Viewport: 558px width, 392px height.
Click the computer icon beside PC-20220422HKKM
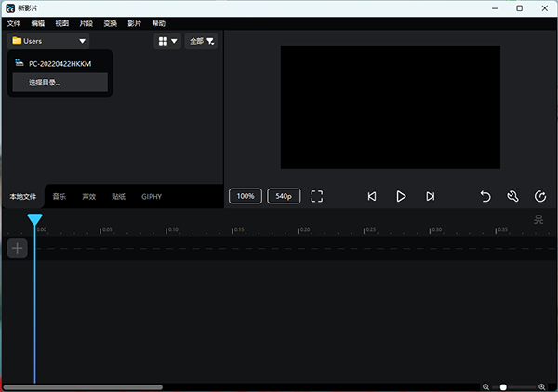click(20, 63)
